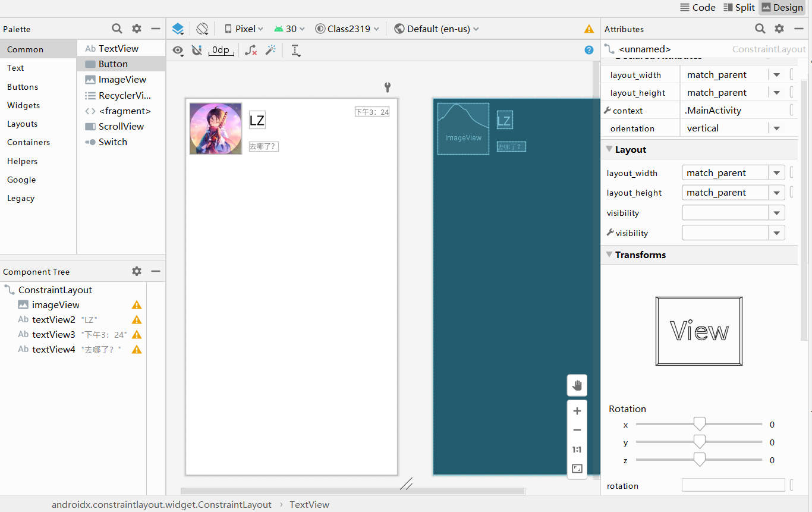Viewport: 812px width, 512px height.
Task: Select imageView in Component Tree
Action: click(56, 305)
